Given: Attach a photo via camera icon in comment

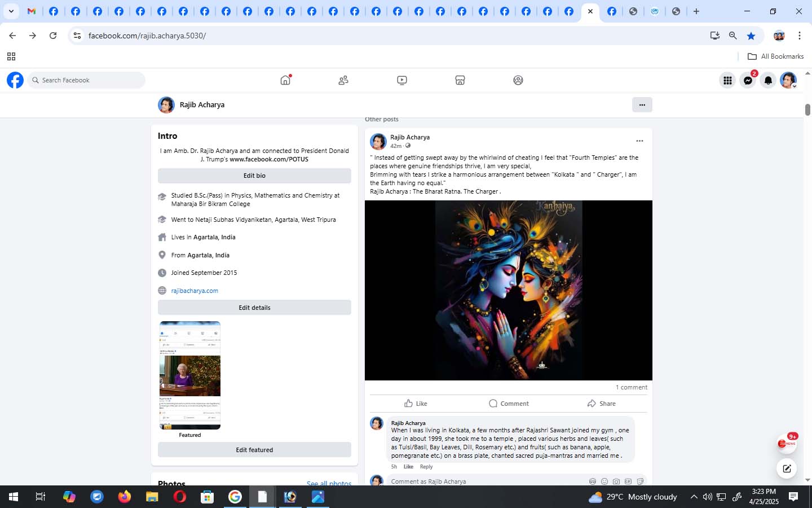Looking at the screenshot, I should (616, 481).
